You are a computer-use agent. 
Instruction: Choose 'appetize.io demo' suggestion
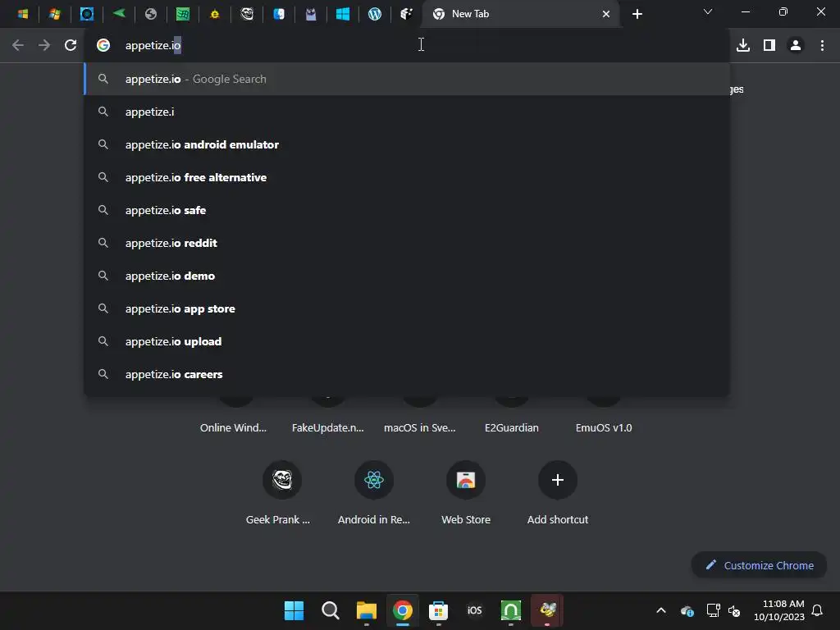pyautogui.click(x=407, y=276)
